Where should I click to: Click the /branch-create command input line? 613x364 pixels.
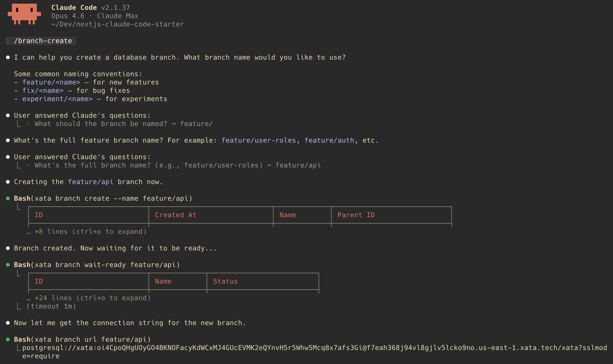pyautogui.click(x=41, y=41)
